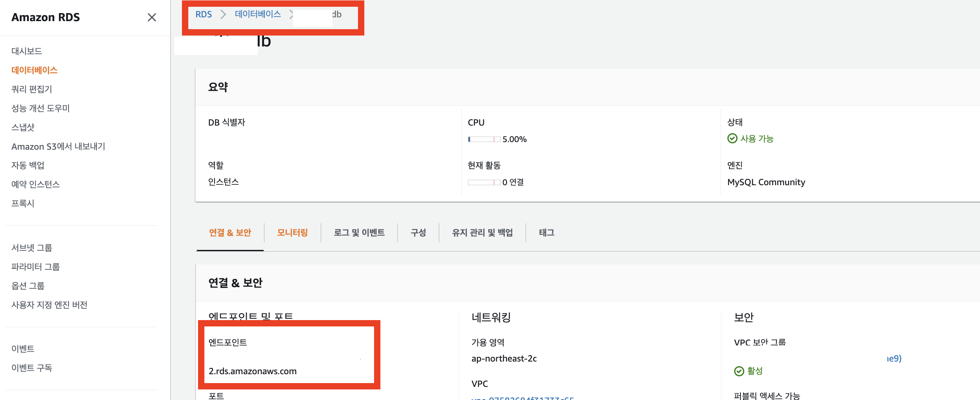
Task: Open Amazon S3에서 내보내기
Action: click(58, 146)
